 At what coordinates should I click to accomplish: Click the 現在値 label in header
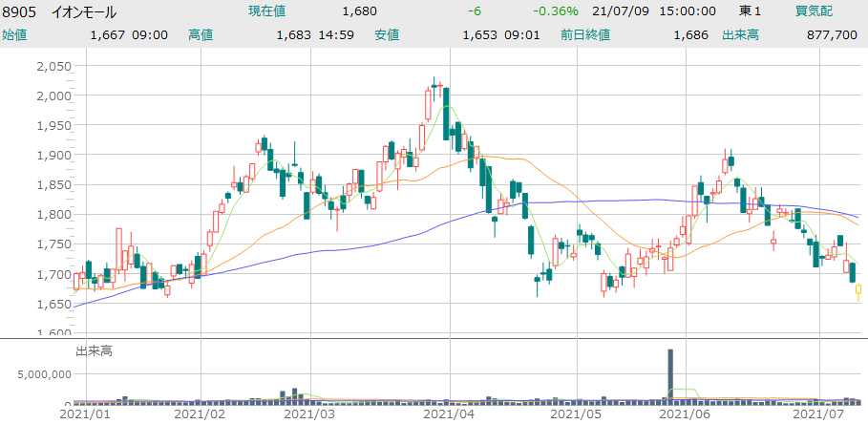click(267, 11)
